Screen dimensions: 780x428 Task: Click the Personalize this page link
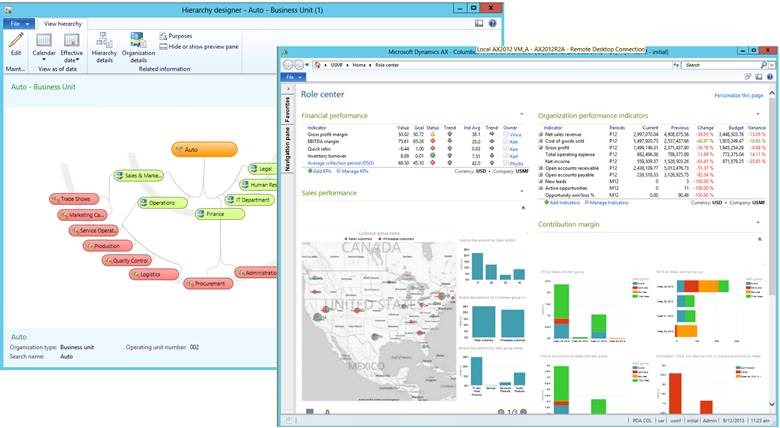coord(739,95)
